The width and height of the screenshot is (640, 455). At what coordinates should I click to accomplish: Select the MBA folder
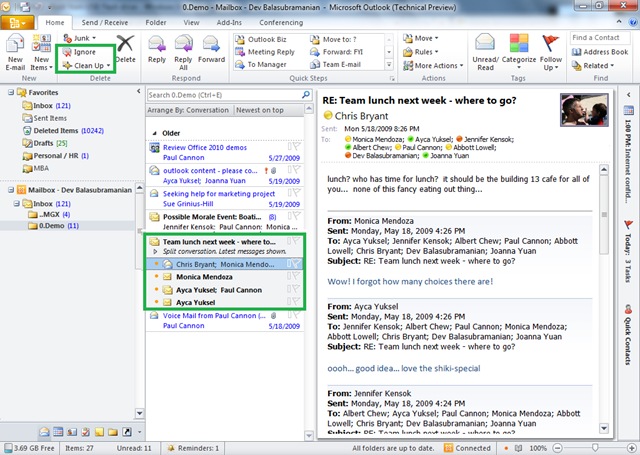pos(36,169)
